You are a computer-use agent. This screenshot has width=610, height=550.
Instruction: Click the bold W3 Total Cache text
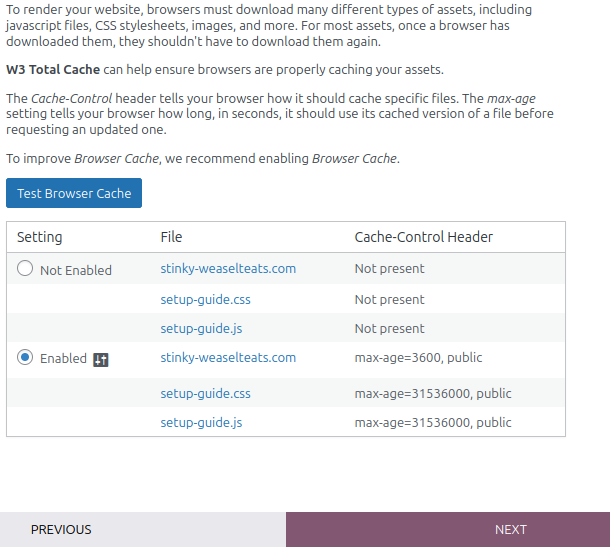[x=53, y=70]
